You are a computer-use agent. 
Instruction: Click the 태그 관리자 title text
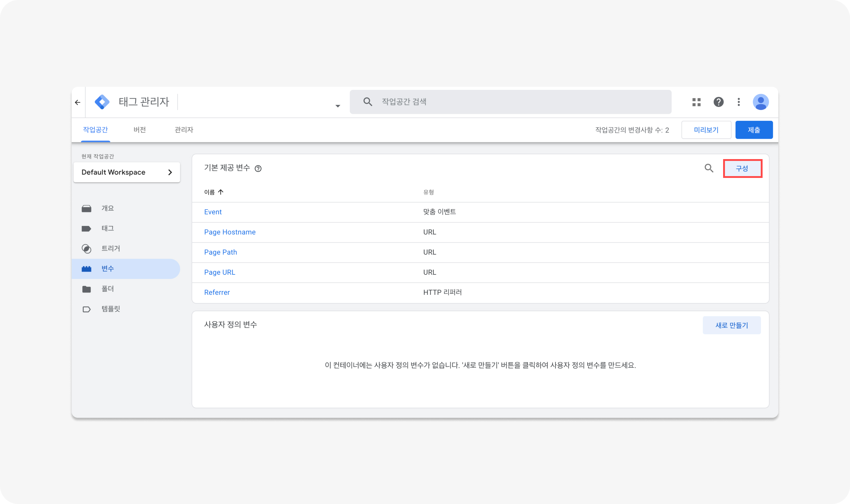144,101
